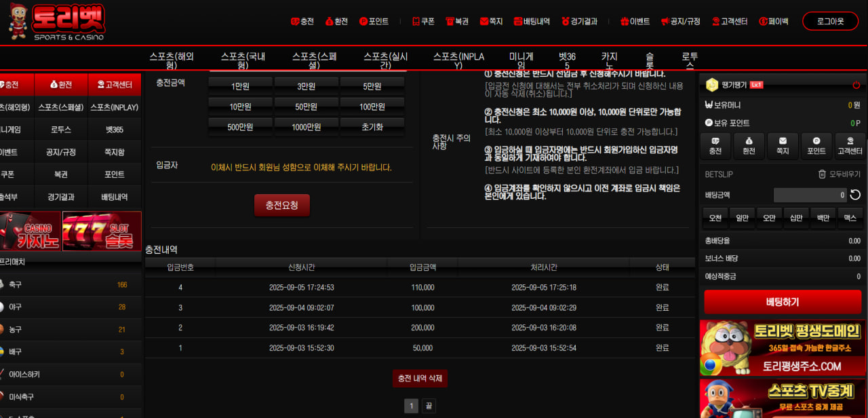Go to last page with 끝 button

click(x=428, y=406)
